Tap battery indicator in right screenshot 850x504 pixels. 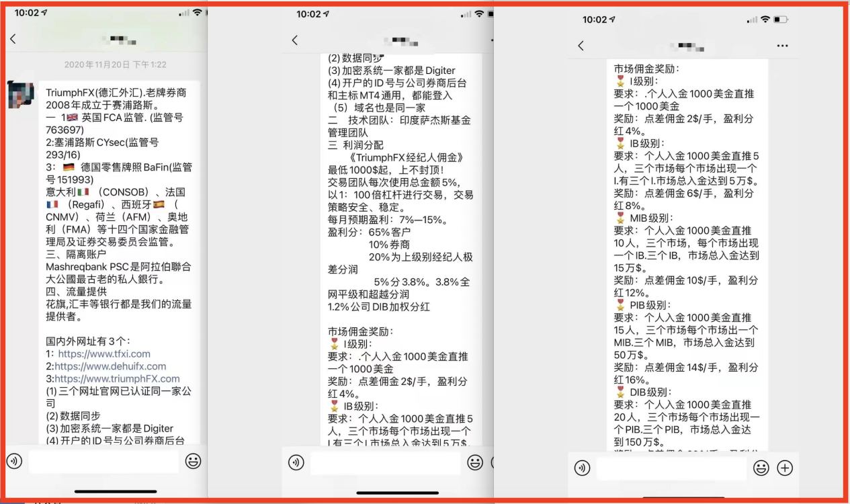coord(781,19)
